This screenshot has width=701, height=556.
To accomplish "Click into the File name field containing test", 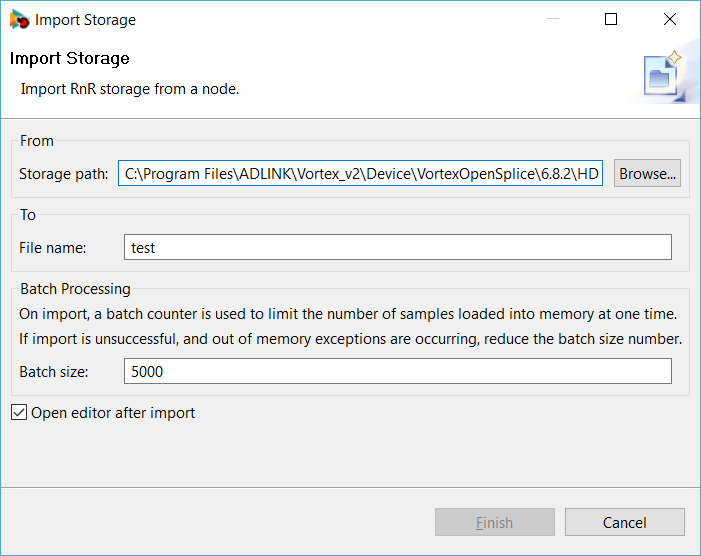I will pyautogui.click(x=397, y=247).
